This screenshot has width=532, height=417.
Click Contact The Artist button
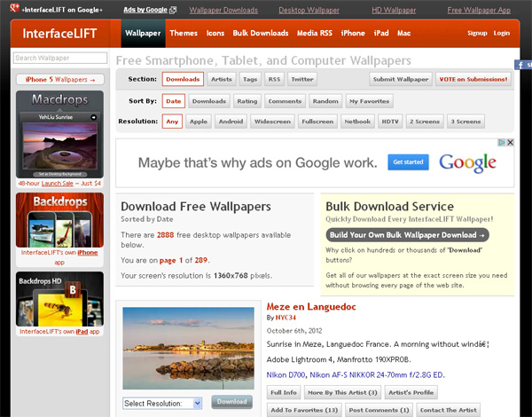coord(448,410)
